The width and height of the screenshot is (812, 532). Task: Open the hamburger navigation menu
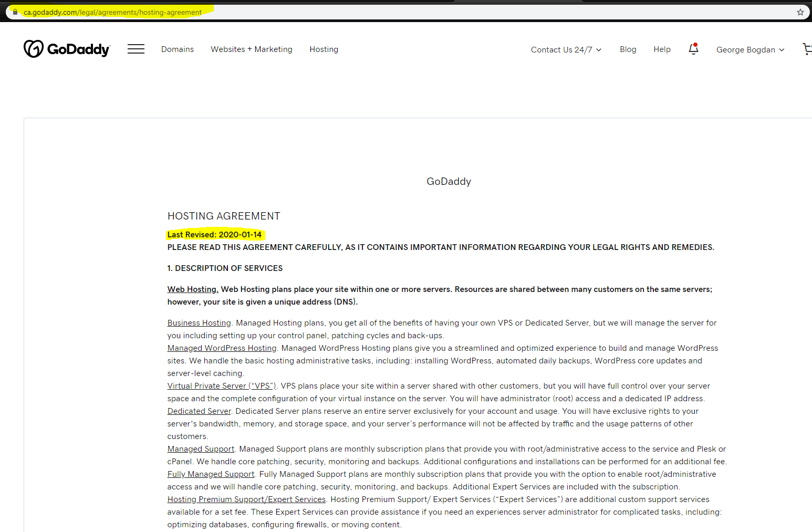click(136, 49)
